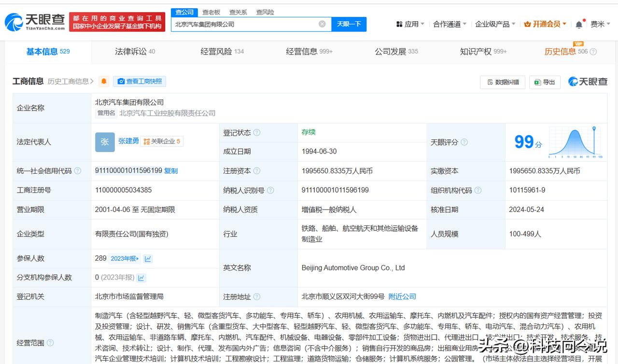The width and height of the screenshot is (618, 364).
Task: Click the organization code 10115961-9
Action: tap(527, 190)
